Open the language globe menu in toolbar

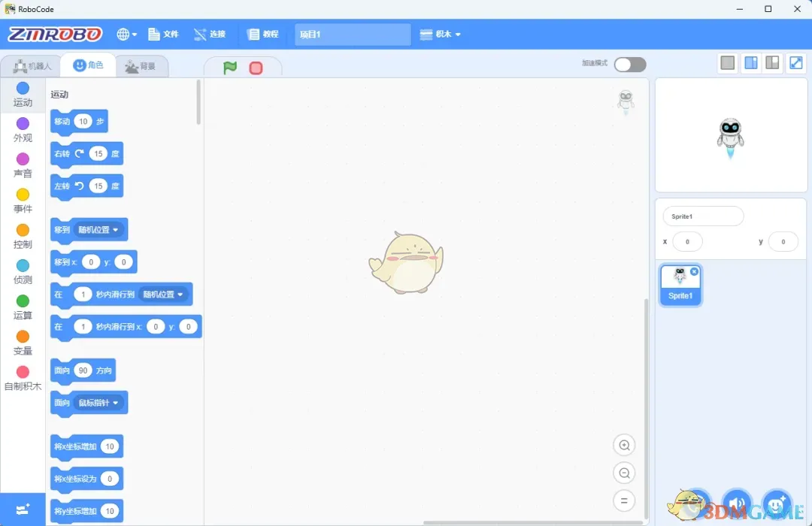[x=126, y=34]
